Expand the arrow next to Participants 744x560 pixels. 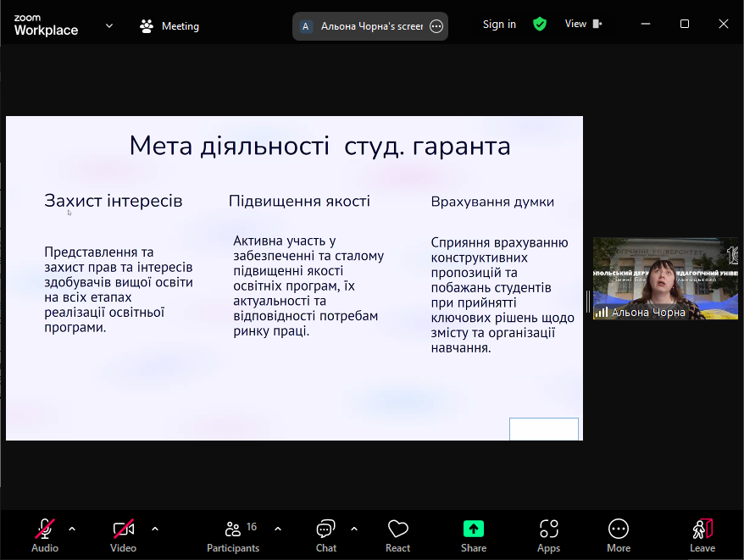click(278, 529)
